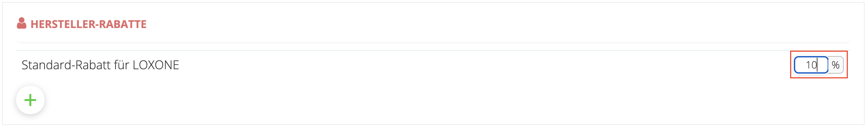Click the circular add-entry button below LOXONE
Viewport: 868px width, 129px height.
30,100
